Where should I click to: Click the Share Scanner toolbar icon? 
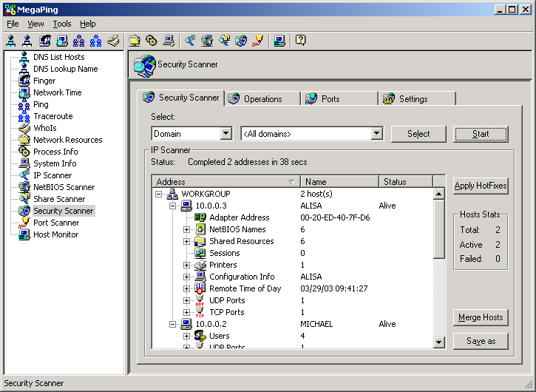(224, 41)
